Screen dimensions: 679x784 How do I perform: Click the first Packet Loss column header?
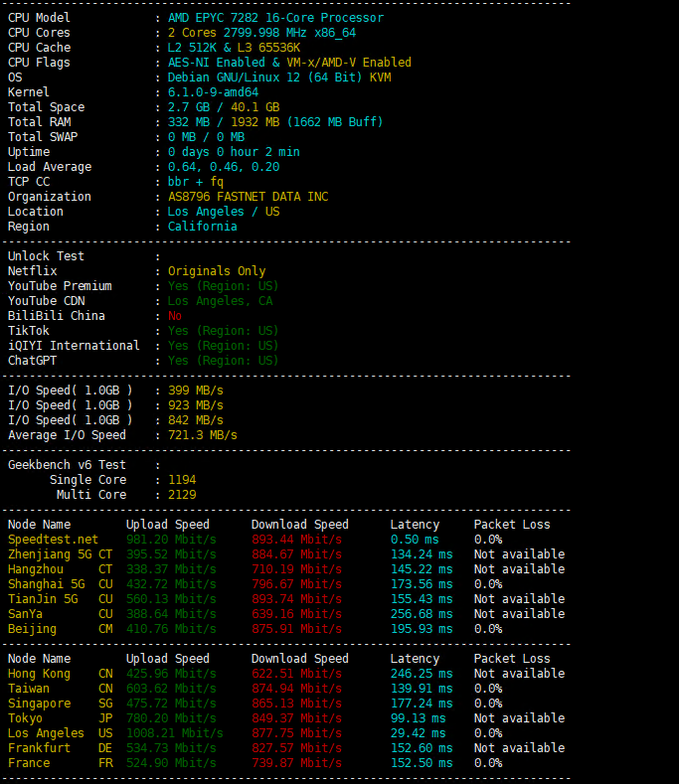click(x=512, y=525)
